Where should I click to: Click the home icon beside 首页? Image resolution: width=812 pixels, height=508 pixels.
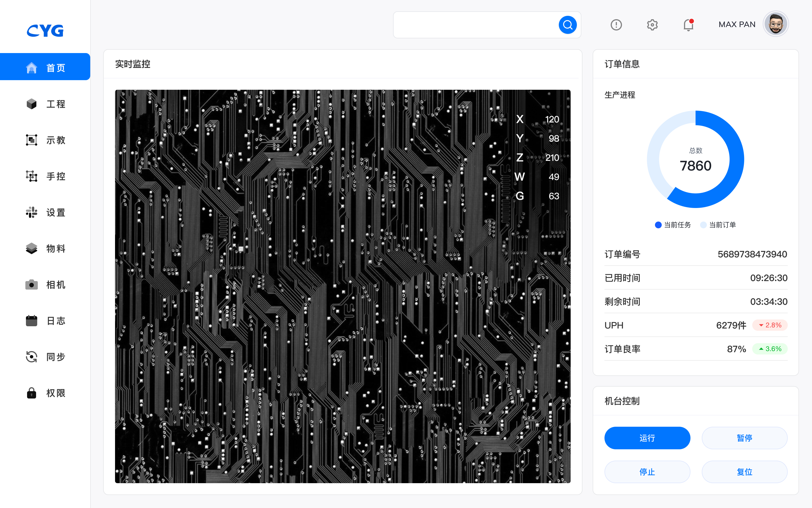click(x=32, y=68)
